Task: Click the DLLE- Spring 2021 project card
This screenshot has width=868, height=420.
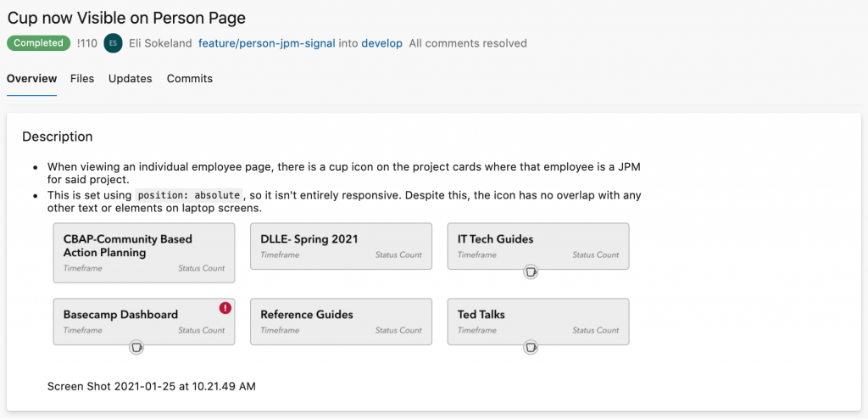Action: [x=341, y=246]
